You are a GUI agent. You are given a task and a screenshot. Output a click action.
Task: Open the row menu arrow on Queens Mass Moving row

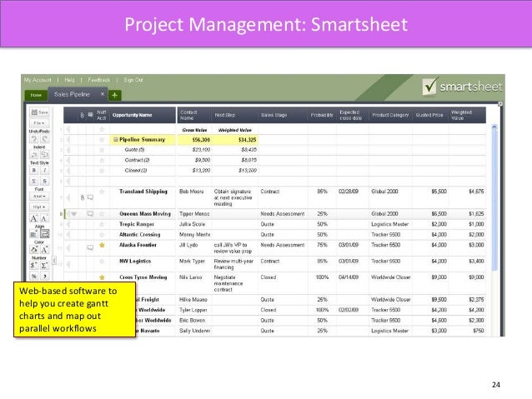pyautogui.click(x=74, y=214)
